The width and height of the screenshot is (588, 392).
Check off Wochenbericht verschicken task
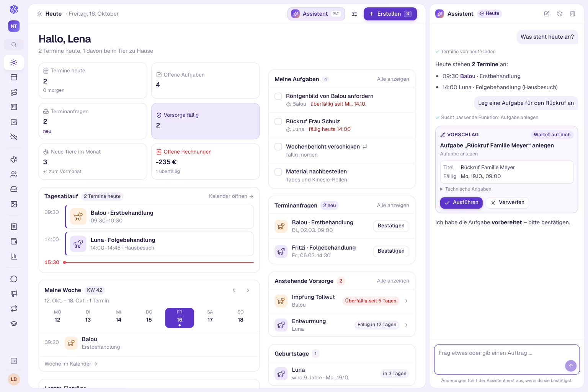(278, 147)
